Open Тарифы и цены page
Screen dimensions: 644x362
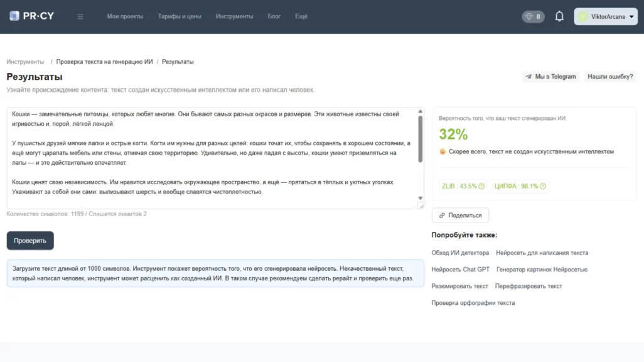point(180,17)
